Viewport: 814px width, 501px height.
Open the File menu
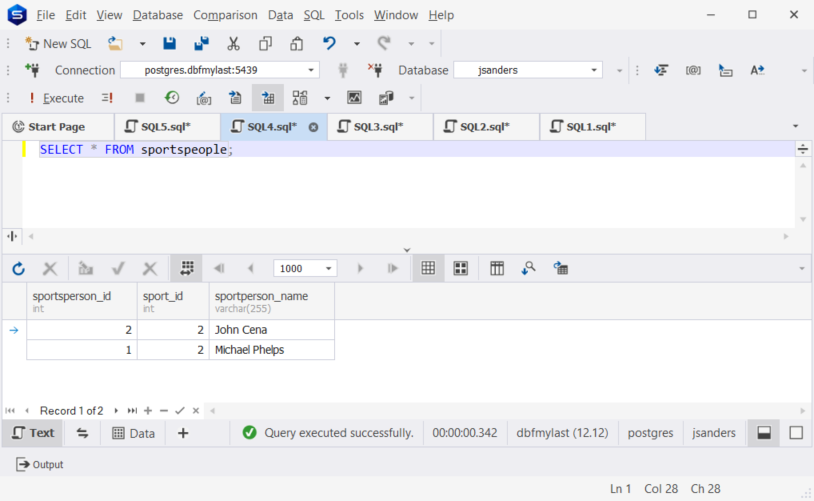(x=46, y=15)
